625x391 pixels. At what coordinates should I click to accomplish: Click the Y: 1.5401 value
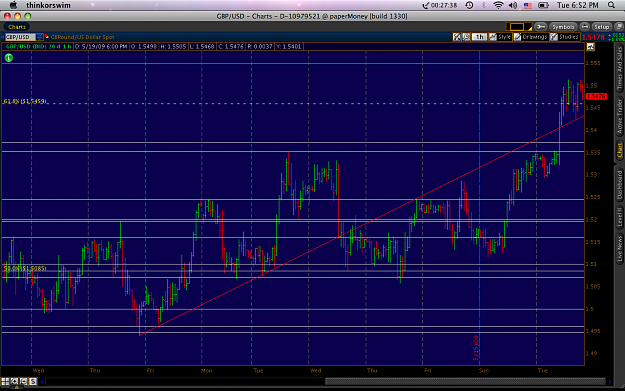coord(288,47)
